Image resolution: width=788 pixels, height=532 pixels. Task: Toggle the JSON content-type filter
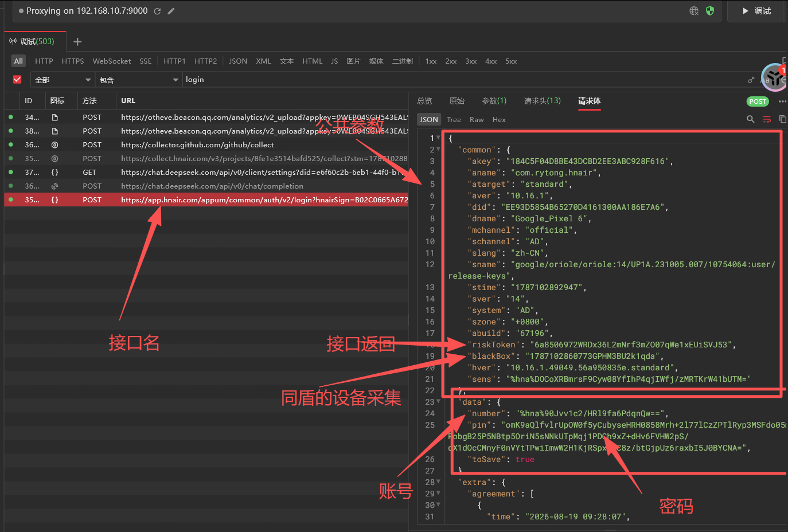point(238,61)
